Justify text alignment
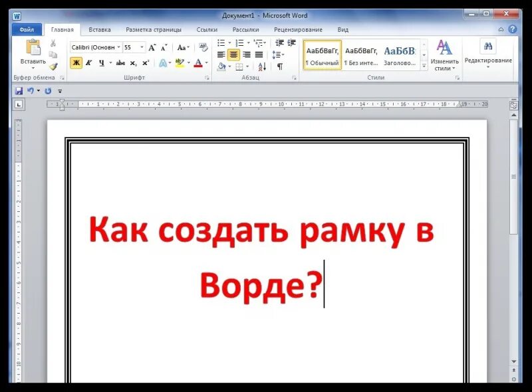Screen dimensions: 532x392 [259, 54]
